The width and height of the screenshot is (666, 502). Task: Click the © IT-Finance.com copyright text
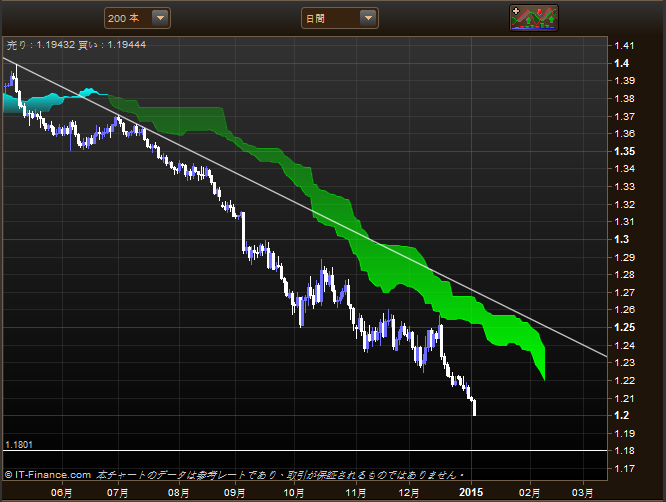pos(48,474)
